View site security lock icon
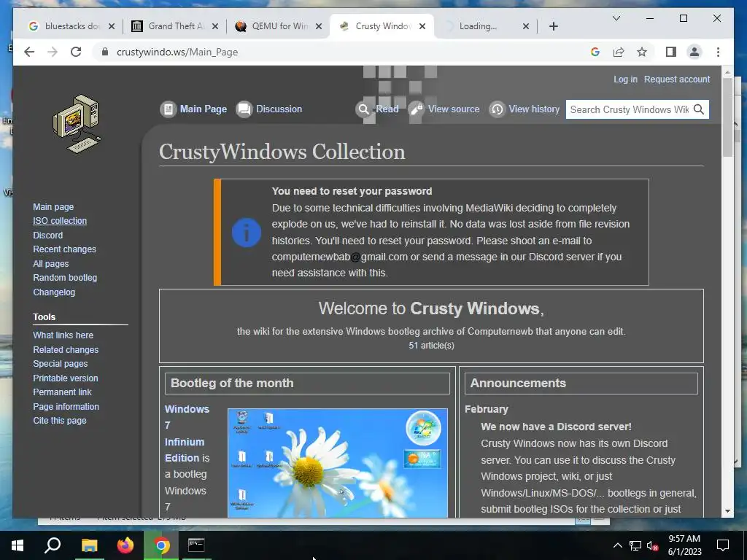Screen dimensions: 747x560 [105, 52]
